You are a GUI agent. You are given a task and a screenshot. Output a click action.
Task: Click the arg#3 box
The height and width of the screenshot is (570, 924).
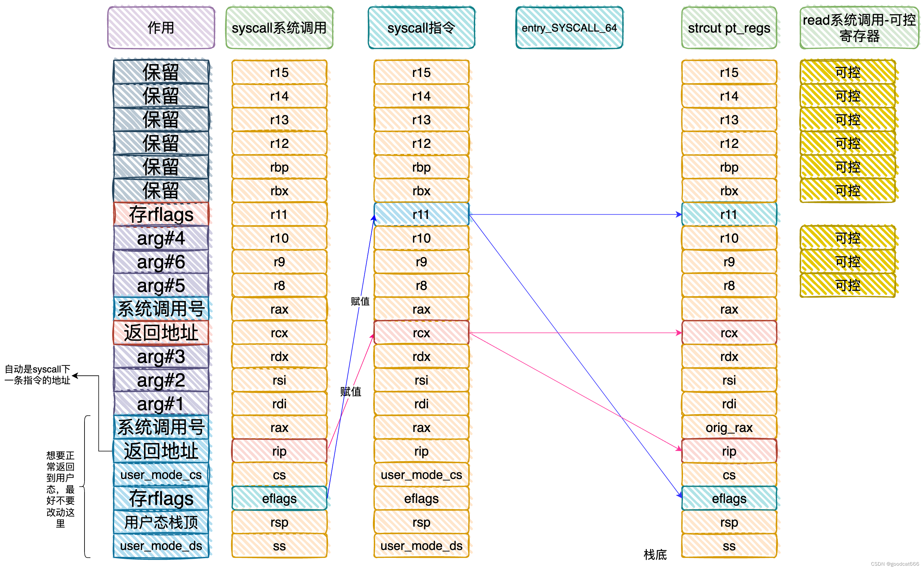(x=161, y=356)
